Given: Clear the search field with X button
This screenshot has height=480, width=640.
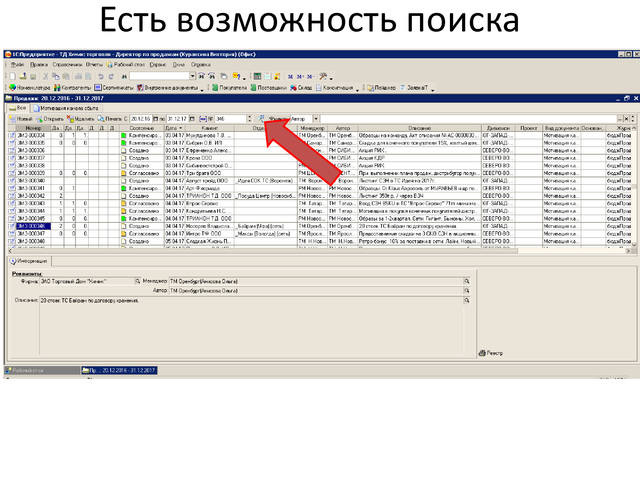Looking at the screenshot, I should pos(627,119).
